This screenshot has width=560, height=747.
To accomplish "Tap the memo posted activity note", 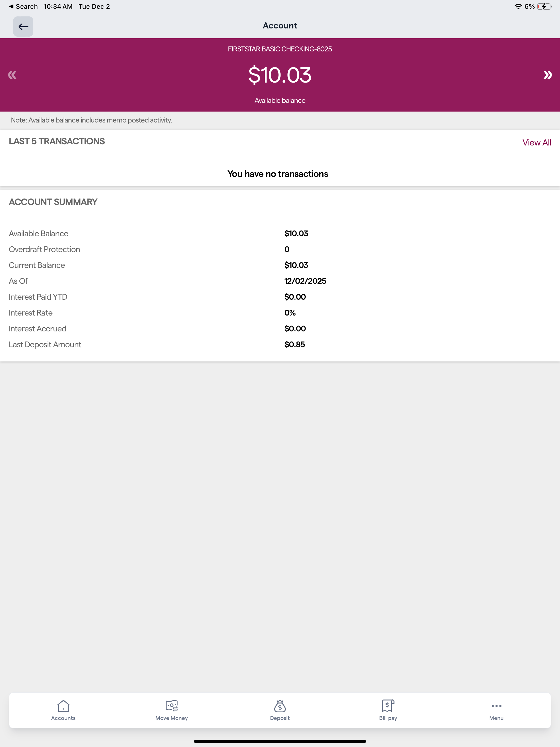I will [92, 120].
